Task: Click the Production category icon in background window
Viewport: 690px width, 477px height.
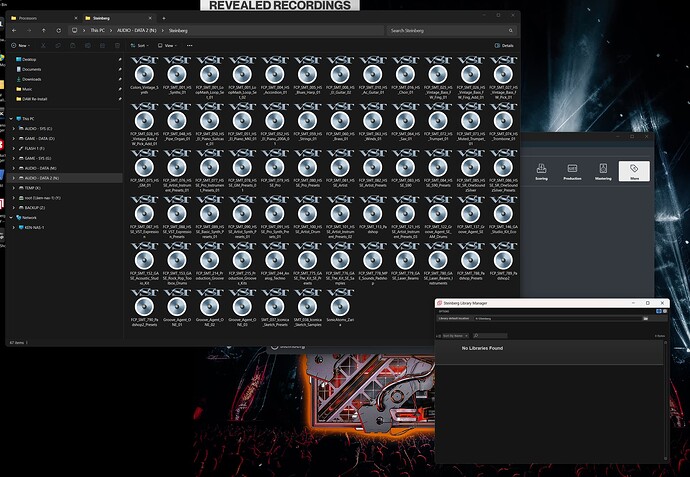Action: click(572, 171)
